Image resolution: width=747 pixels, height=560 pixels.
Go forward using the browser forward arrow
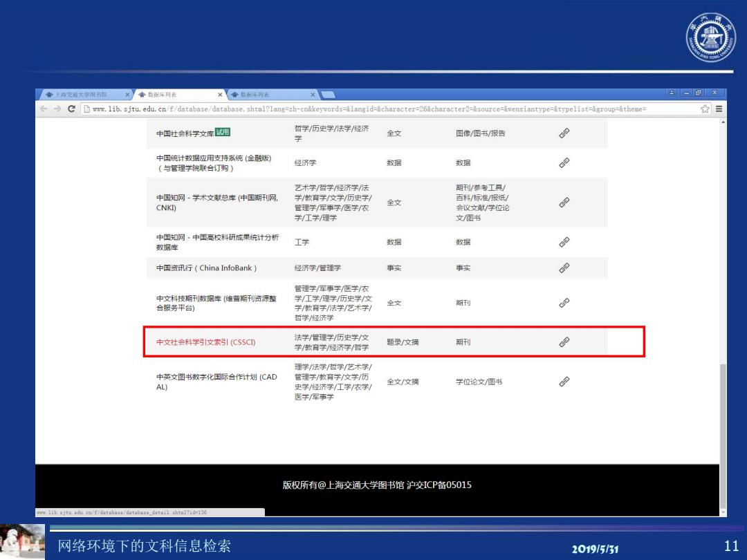[x=57, y=109]
